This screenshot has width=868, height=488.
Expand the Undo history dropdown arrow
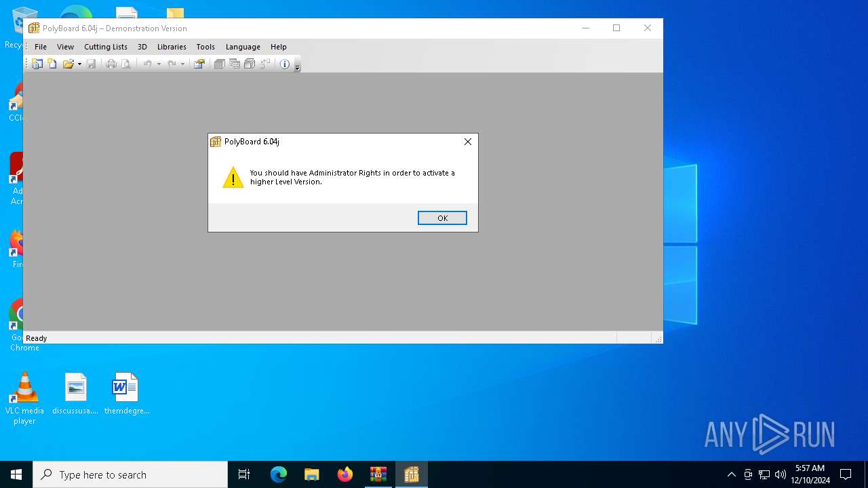tap(159, 64)
